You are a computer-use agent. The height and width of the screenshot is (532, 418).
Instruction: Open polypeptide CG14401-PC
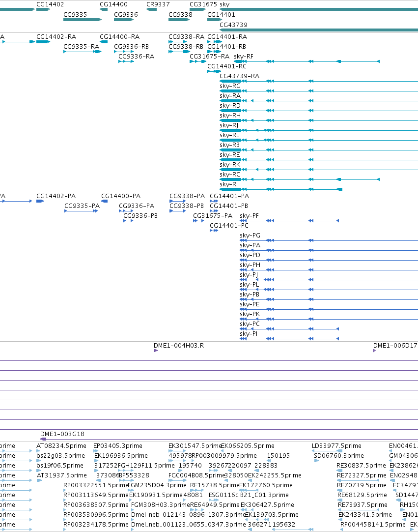pos(229,226)
